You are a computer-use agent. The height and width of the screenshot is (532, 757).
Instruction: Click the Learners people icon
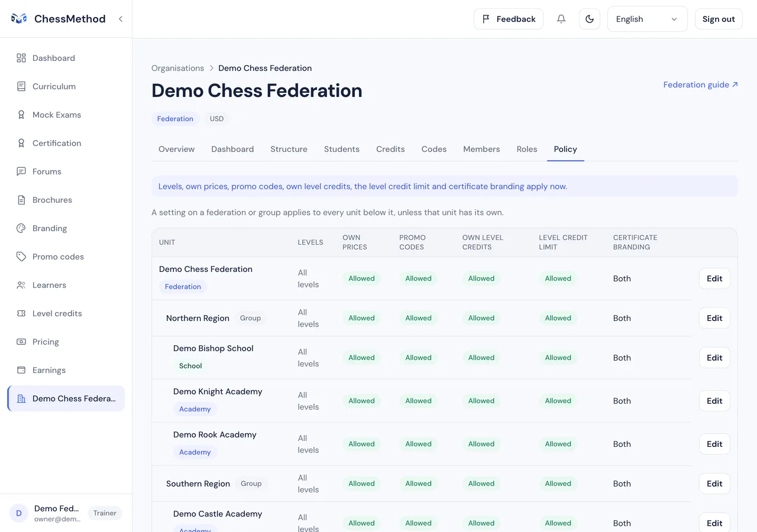pos(21,285)
